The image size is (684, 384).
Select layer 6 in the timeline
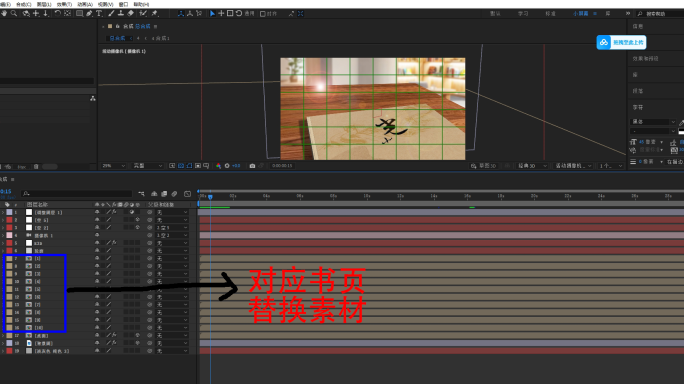pyautogui.click(x=39, y=250)
